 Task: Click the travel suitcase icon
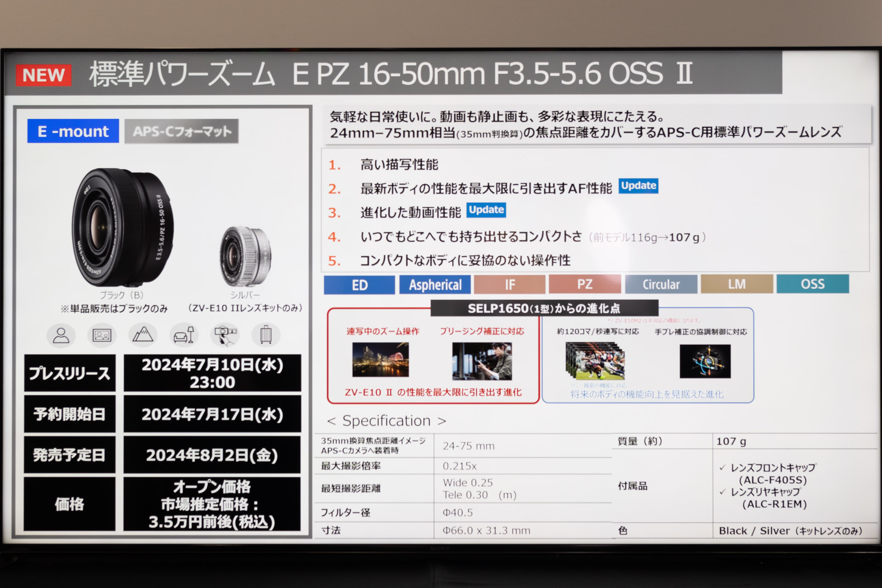point(266,335)
